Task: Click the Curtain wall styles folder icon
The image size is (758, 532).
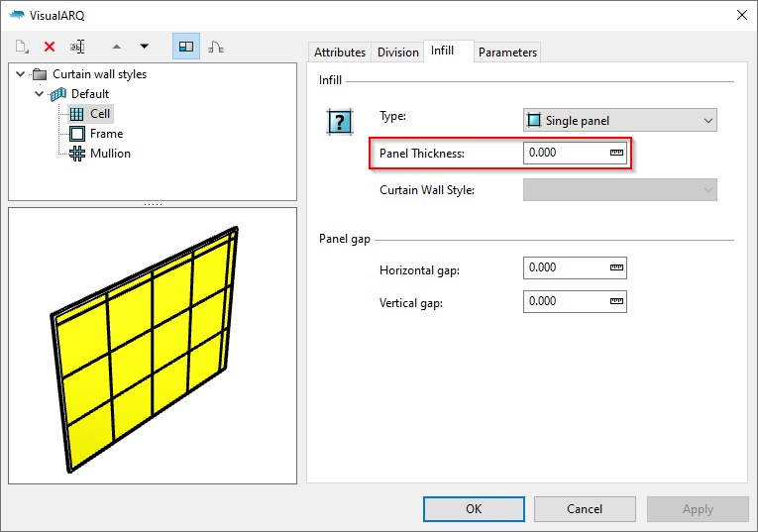Action: [x=40, y=74]
